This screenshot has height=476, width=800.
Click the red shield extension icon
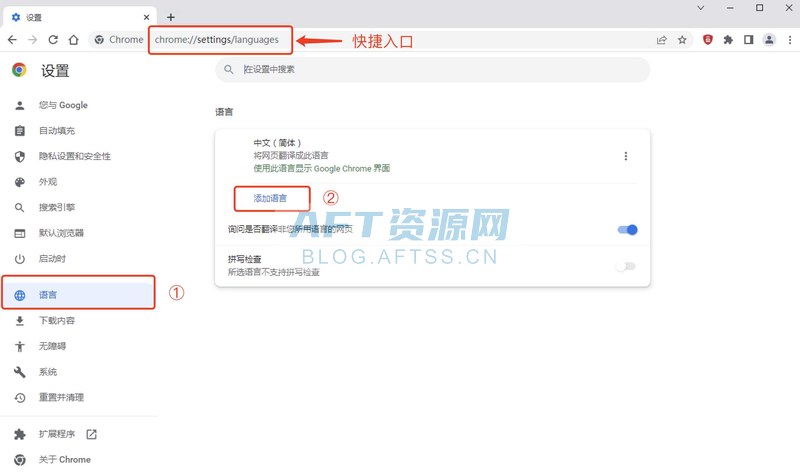click(x=708, y=40)
